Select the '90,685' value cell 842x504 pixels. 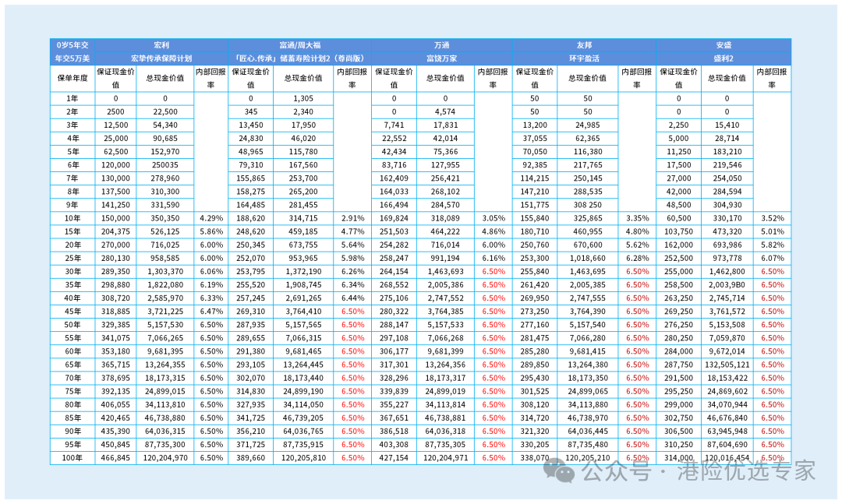165,139
